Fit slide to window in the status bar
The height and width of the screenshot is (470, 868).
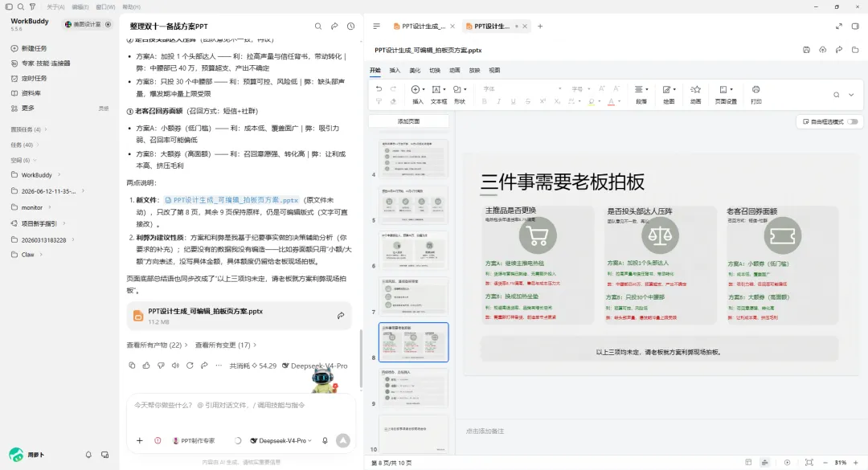(x=809, y=462)
